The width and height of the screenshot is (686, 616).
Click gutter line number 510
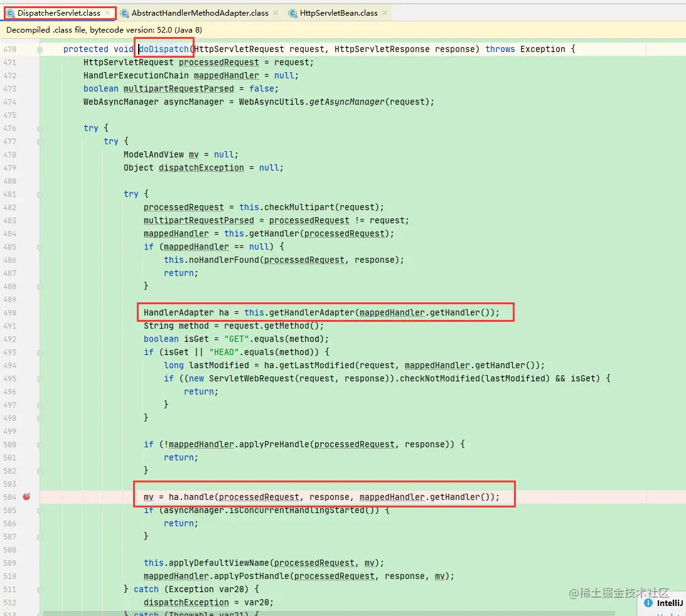pyautogui.click(x=9, y=576)
